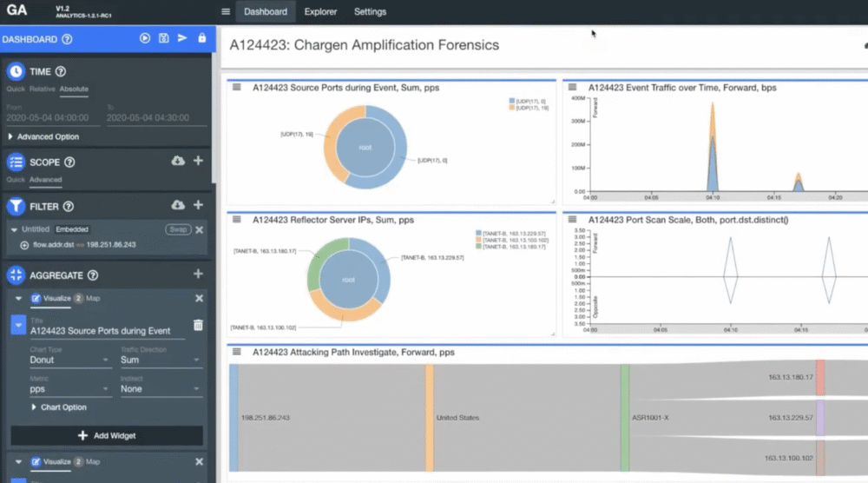This screenshot has height=483, width=868.
Task: Click the play icon in Dashboard header
Action: click(144, 38)
